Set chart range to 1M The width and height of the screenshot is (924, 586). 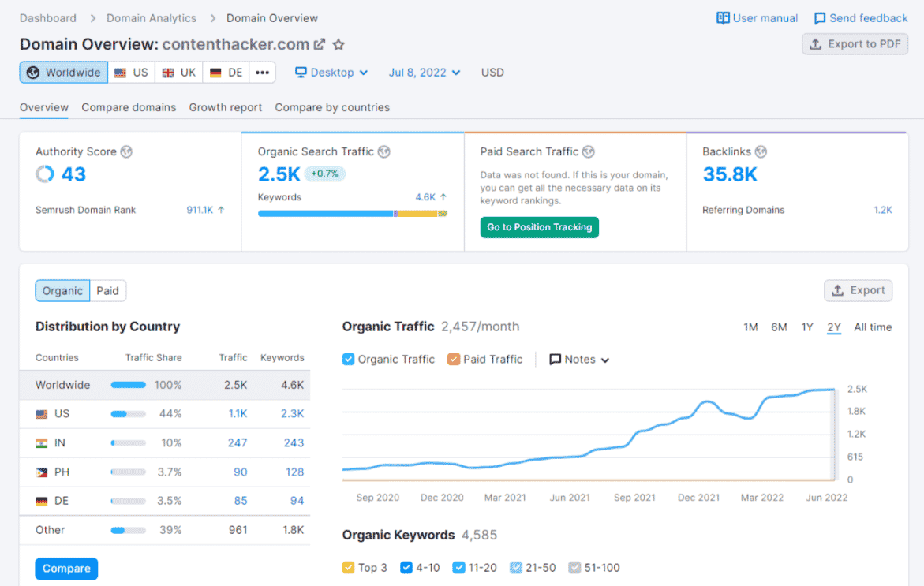tap(750, 327)
